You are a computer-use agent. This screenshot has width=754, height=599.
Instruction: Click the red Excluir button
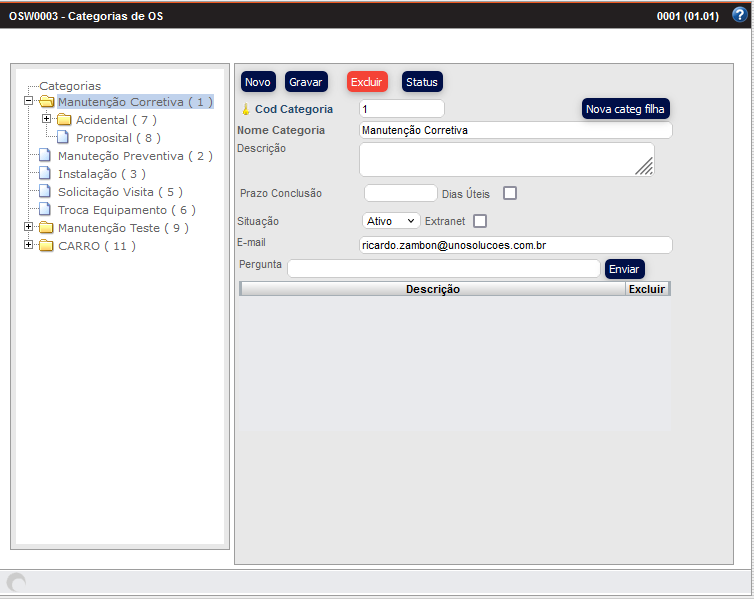tap(367, 82)
